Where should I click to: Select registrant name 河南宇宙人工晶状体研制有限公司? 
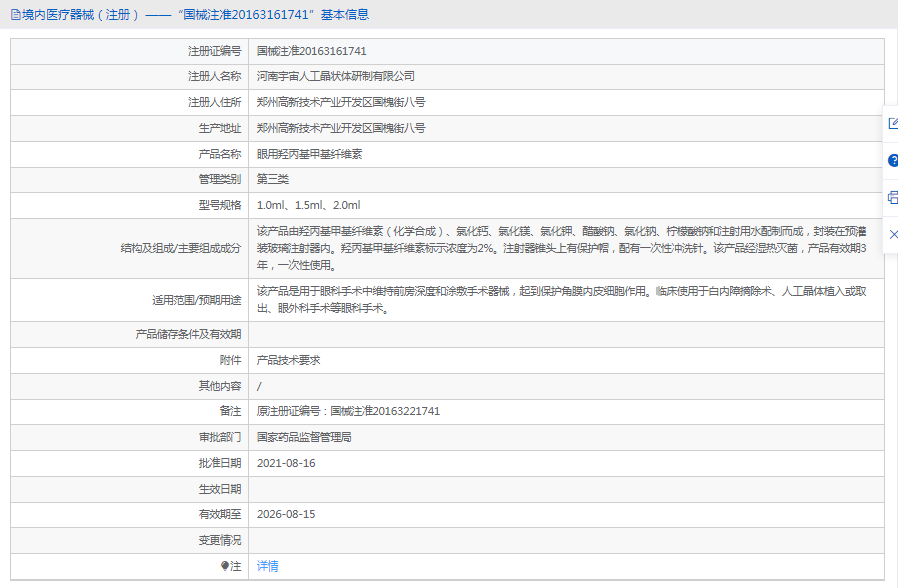tap(335, 76)
